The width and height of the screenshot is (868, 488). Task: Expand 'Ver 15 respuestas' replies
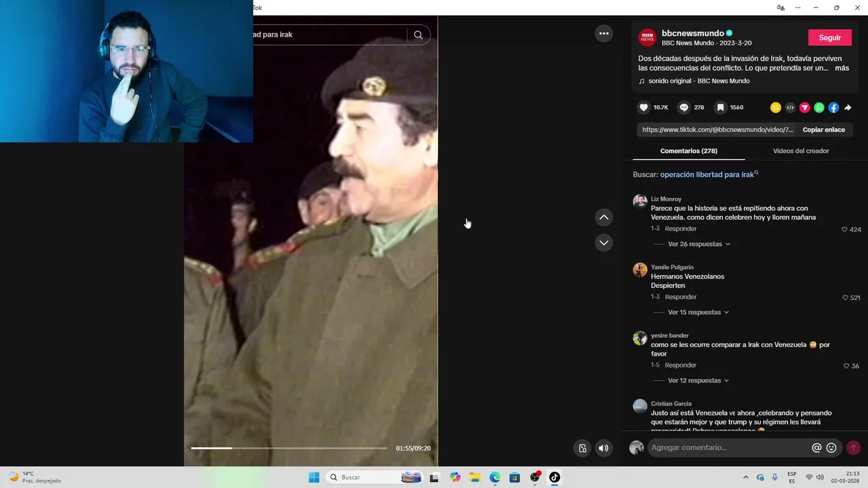coord(698,312)
